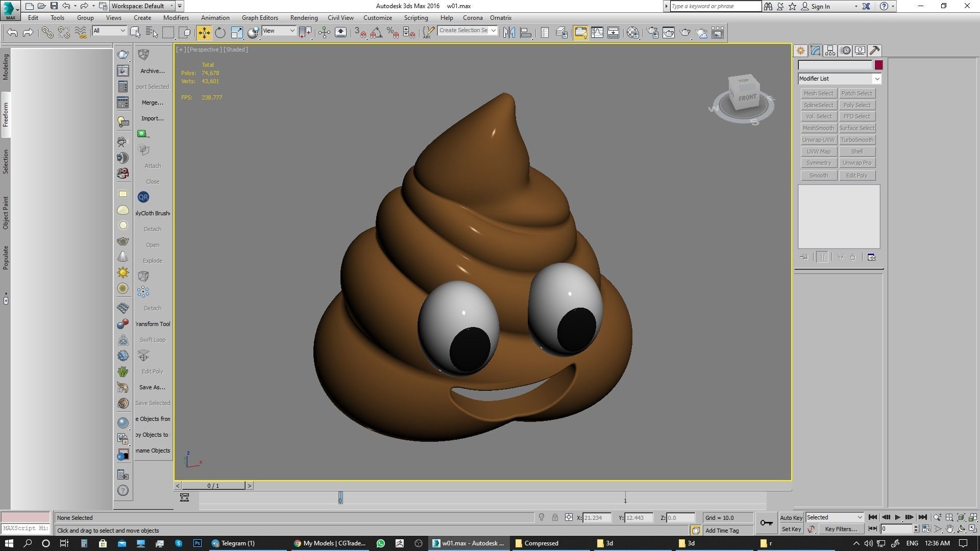Click the Unlink Selection icon
This screenshot has width=980, height=551.
pos(64,33)
